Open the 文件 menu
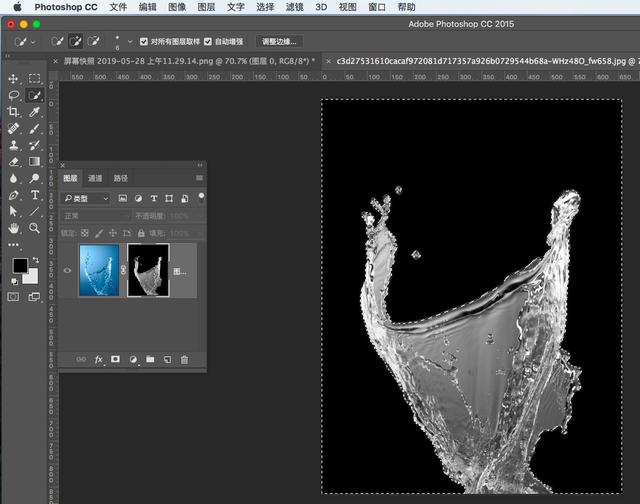Image resolution: width=640 pixels, height=504 pixels. pyautogui.click(x=118, y=7)
